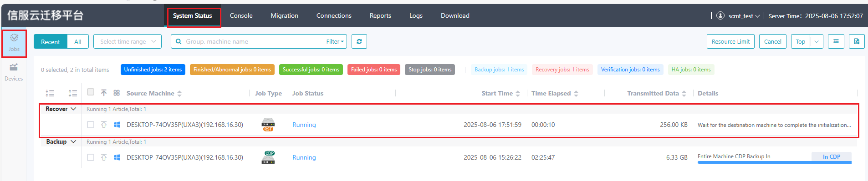
Task: Open Running status link for Backup job
Action: [x=304, y=157]
